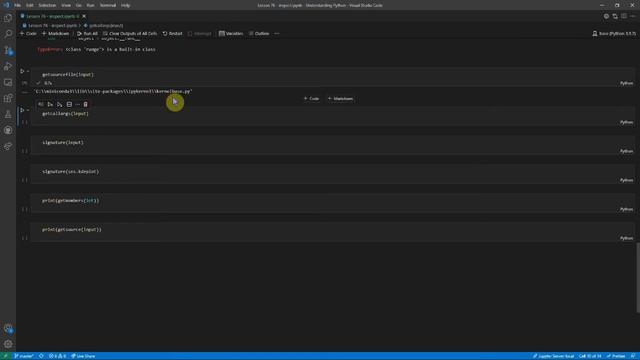Open editor more actions ellipsis top-right
This screenshot has width=640, height=360.
point(633,16)
